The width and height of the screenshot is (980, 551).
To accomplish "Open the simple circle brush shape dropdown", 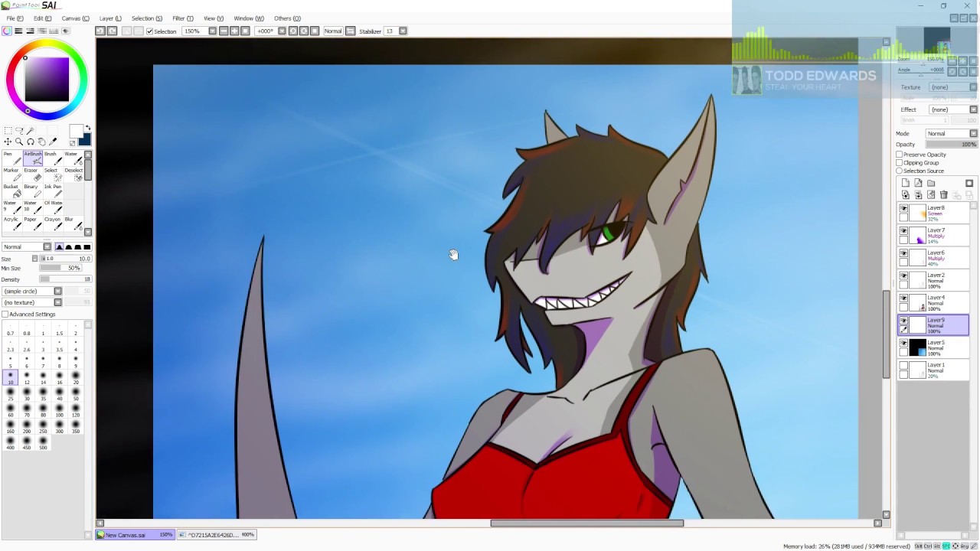I will pyautogui.click(x=57, y=291).
